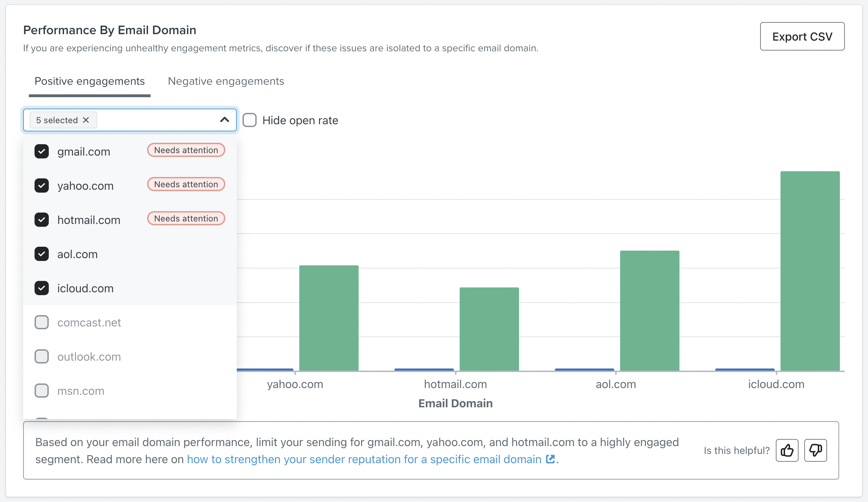Viewport: 868px width, 502px height.
Task: Click the hotmail.com needs attention badge
Action: coord(186,218)
